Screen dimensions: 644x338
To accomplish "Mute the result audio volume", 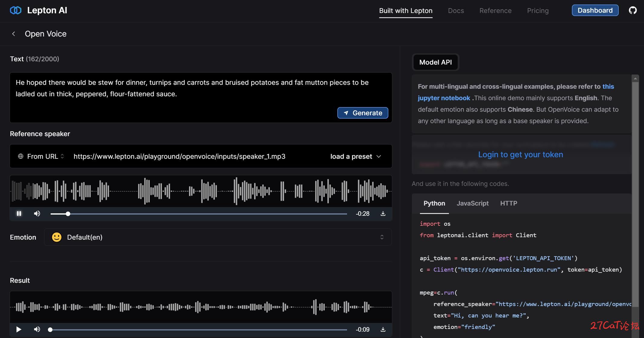I will [37, 330].
